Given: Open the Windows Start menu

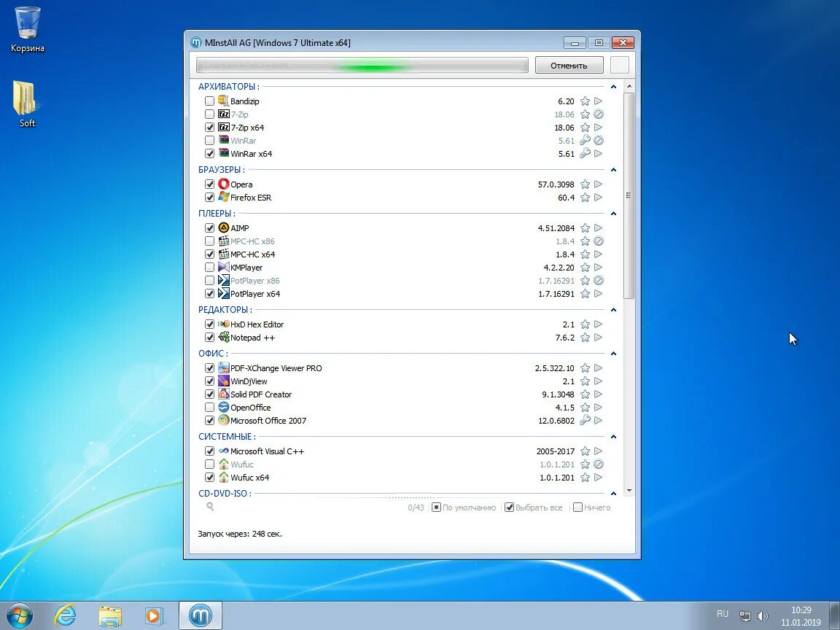Looking at the screenshot, I should pos(20,615).
